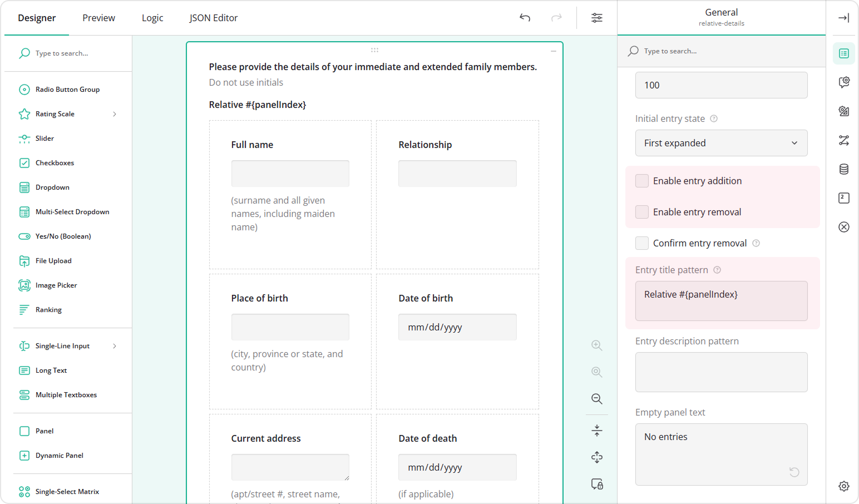Image resolution: width=859 pixels, height=504 pixels.
Task: Enable entry removal for the dynamic panel
Action: pyautogui.click(x=641, y=211)
